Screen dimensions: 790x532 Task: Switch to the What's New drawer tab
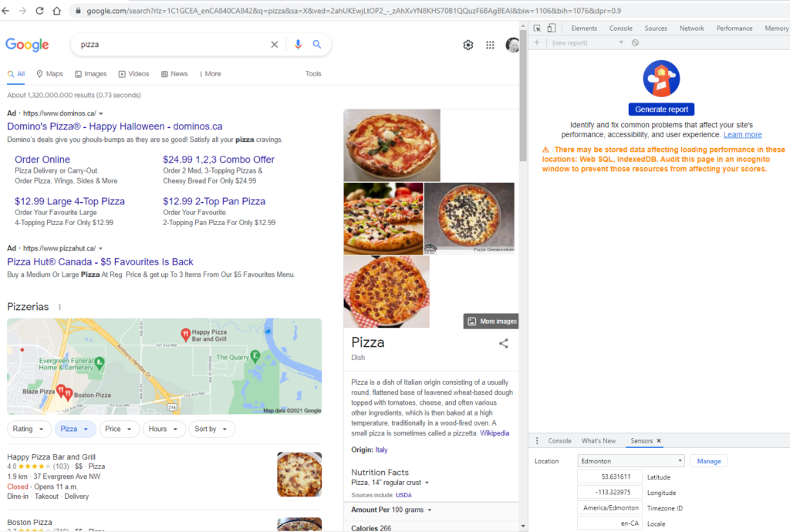[x=599, y=441]
